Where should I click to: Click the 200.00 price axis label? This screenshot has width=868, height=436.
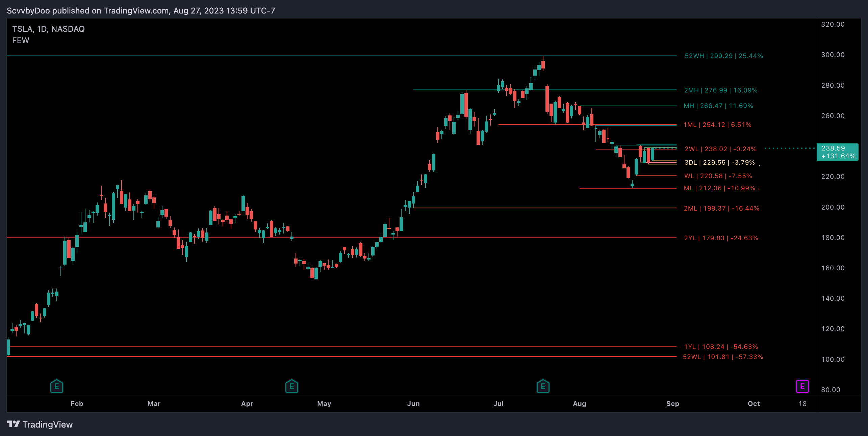(x=833, y=207)
